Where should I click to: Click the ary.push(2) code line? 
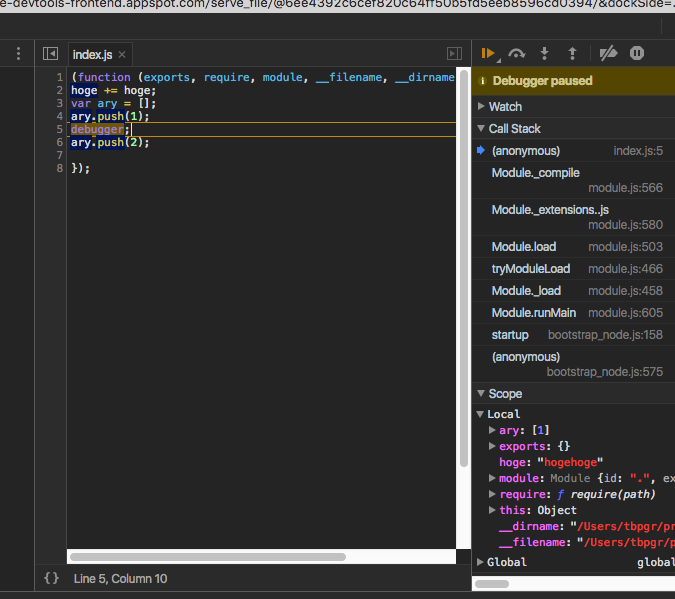[110, 142]
